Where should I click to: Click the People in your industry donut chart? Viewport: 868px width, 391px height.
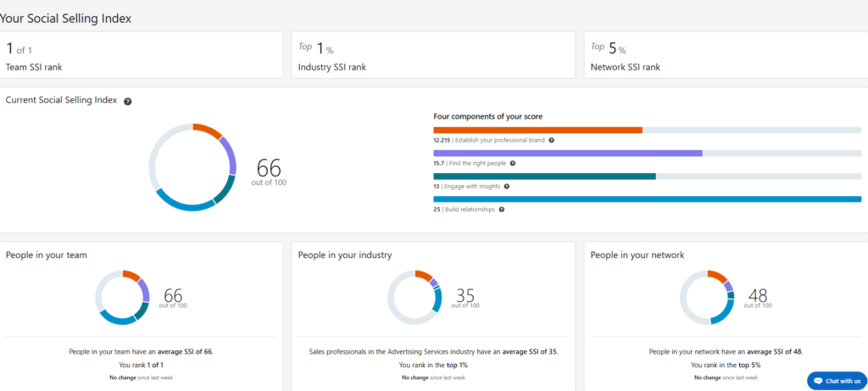(x=415, y=298)
